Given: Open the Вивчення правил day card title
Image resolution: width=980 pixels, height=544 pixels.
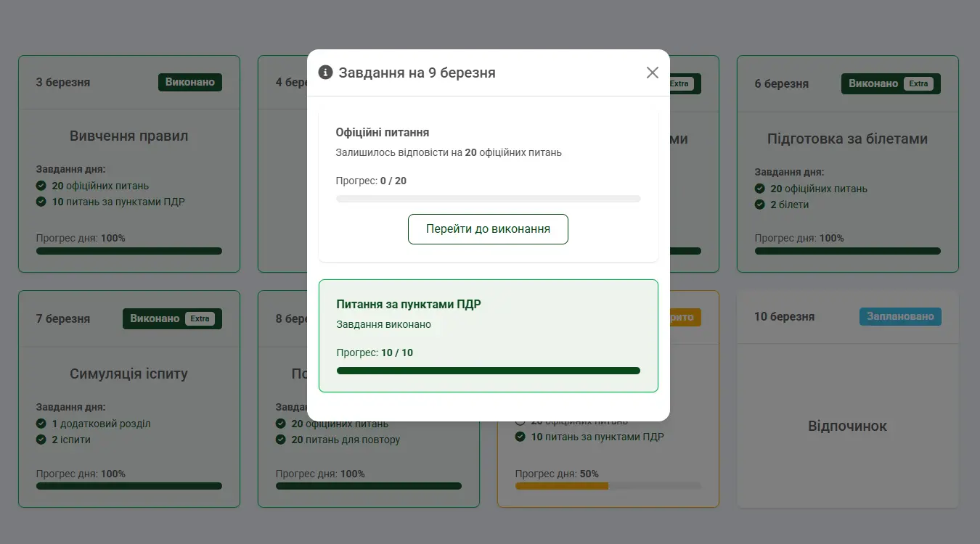Looking at the screenshot, I should (128, 136).
